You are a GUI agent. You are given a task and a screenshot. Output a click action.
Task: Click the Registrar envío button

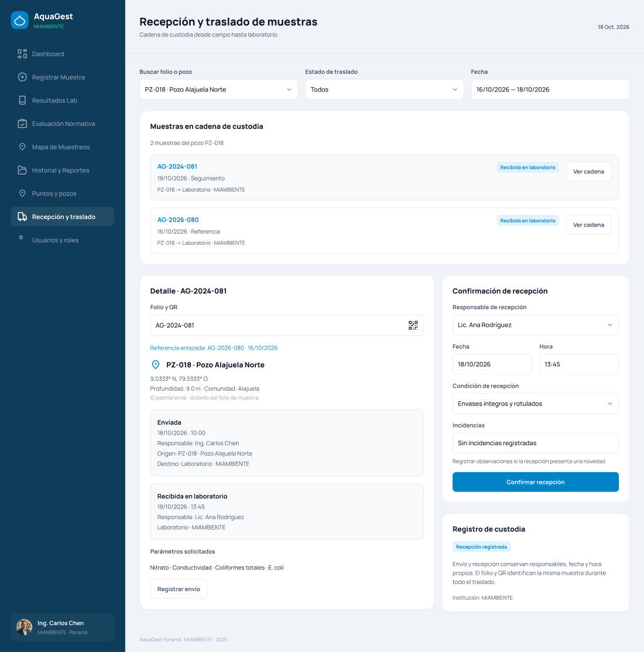[179, 589]
